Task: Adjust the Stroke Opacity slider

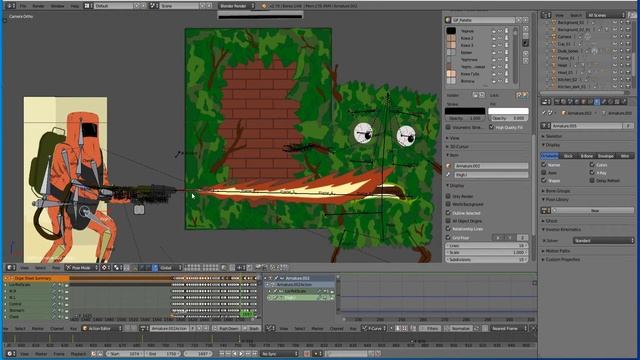Action: coord(465,118)
